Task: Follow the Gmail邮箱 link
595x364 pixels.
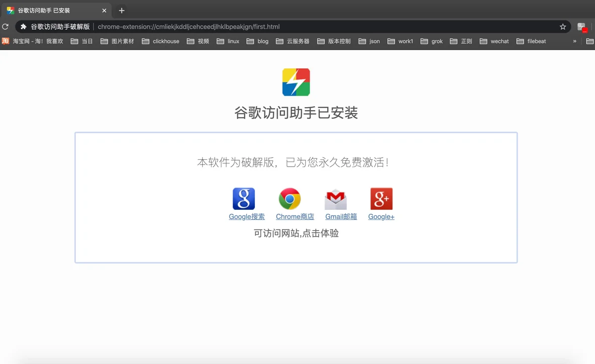Action: click(341, 217)
